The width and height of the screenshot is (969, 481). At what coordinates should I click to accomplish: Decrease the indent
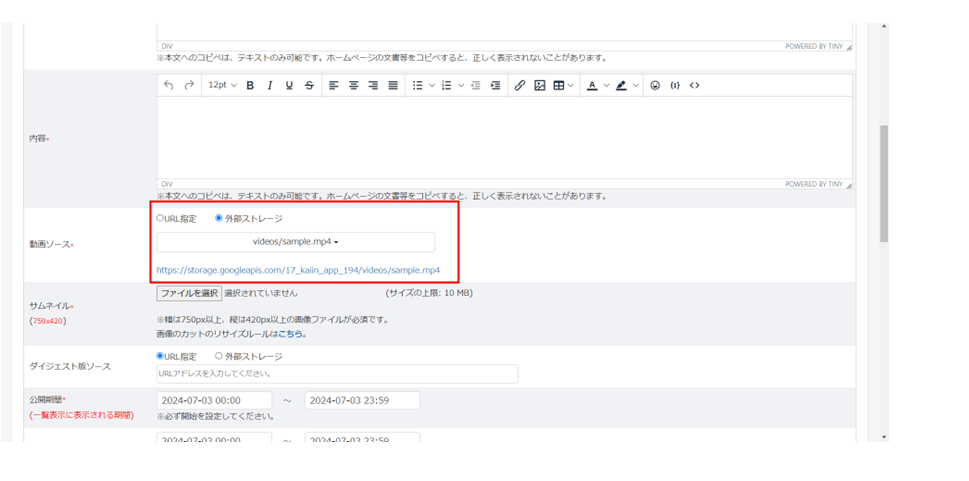point(475,86)
